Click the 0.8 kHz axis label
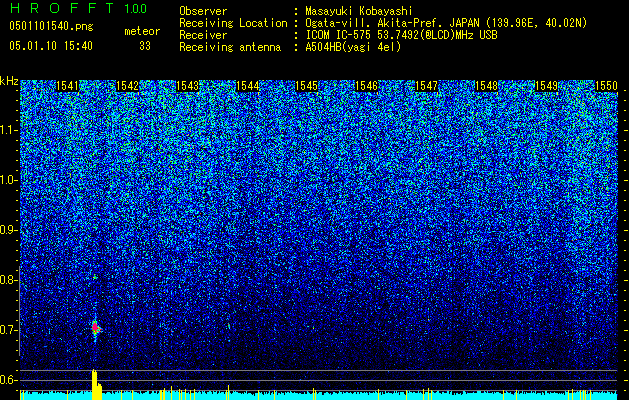 click(9, 280)
